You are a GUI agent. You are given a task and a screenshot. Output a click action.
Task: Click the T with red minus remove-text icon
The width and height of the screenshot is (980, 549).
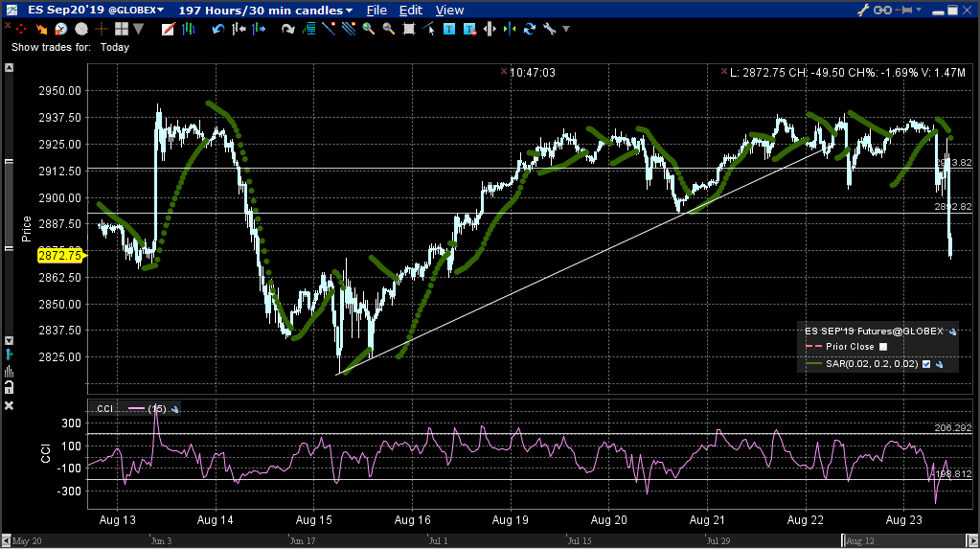[469, 29]
